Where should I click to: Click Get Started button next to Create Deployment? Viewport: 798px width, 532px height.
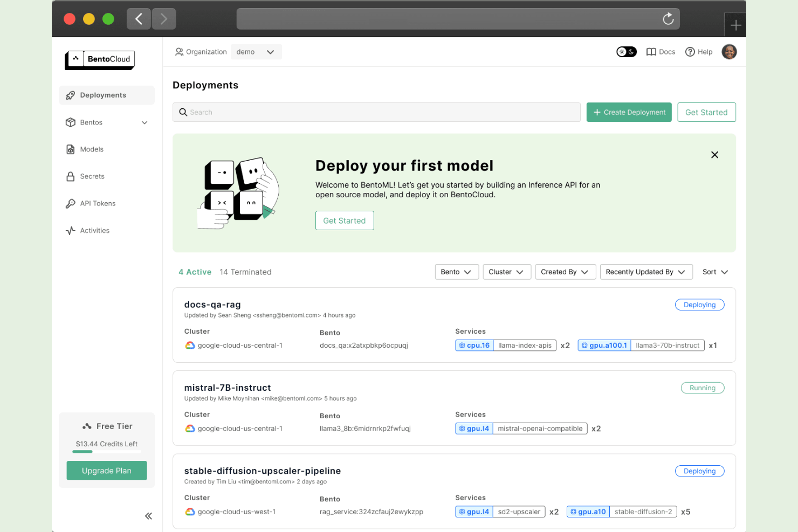(706, 112)
